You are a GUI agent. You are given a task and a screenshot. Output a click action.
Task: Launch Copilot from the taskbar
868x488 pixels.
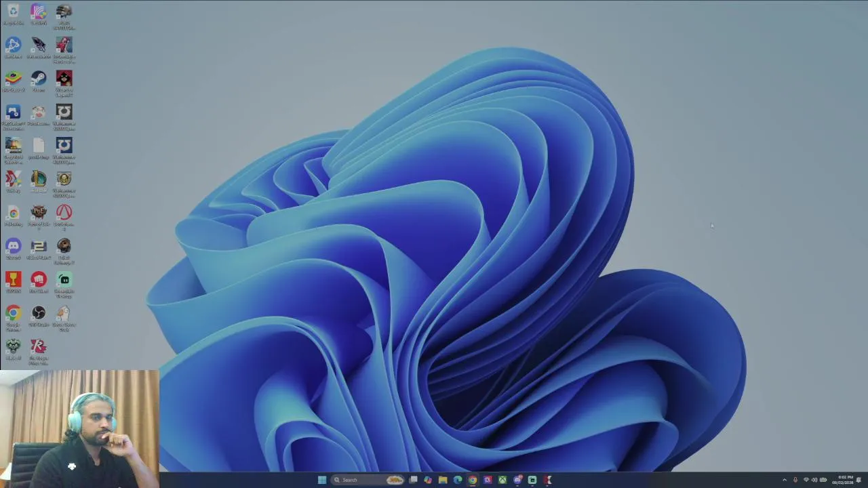[428, 480]
